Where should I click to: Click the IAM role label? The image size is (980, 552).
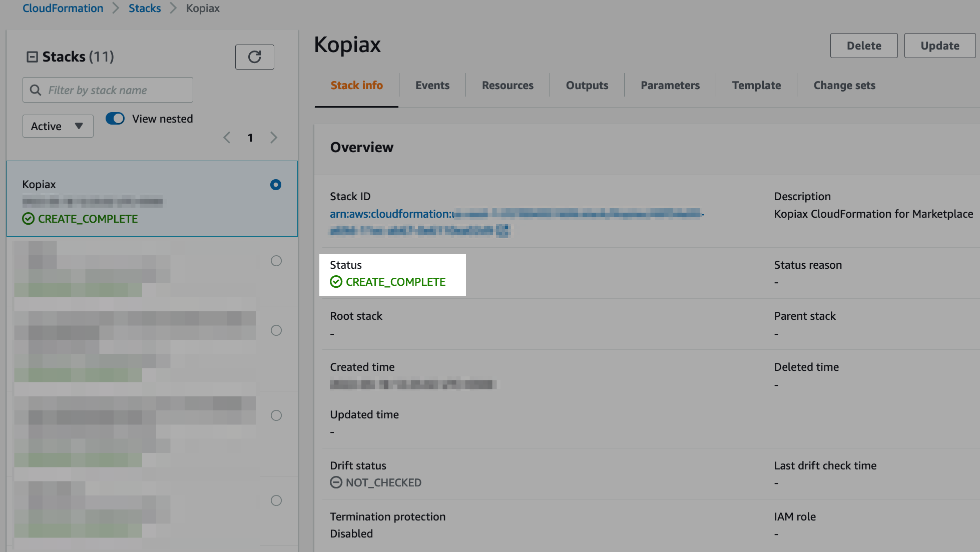point(795,517)
